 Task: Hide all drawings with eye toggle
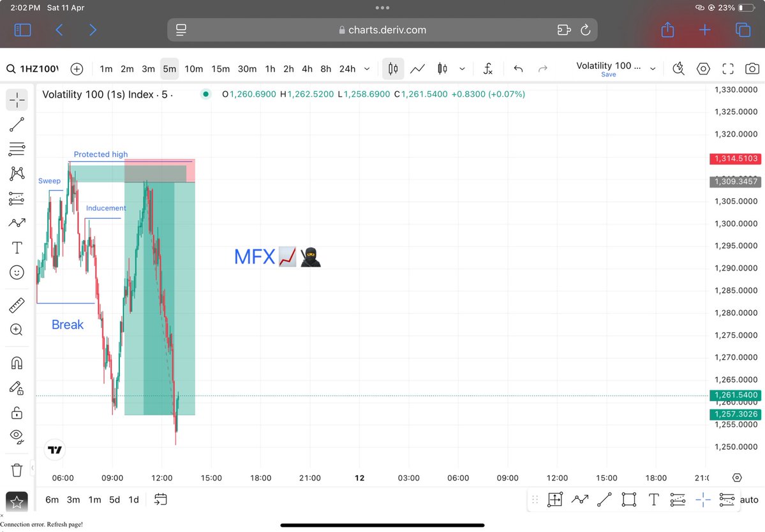pyautogui.click(x=17, y=436)
